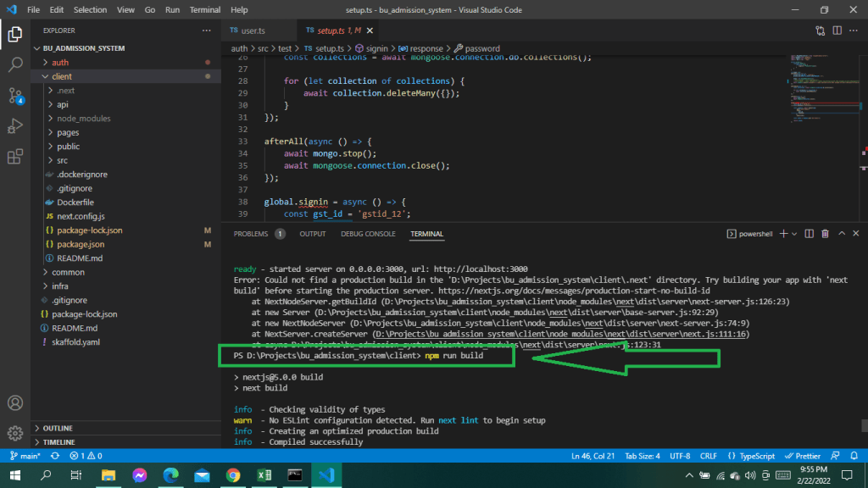Open the Explorer view in activity bar
This screenshot has width=868, height=488.
(x=15, y=34)
